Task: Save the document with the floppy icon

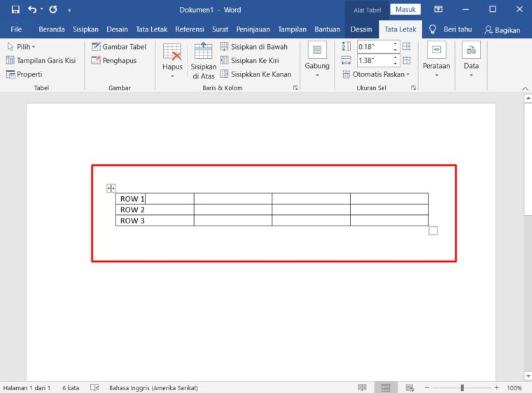Action: 15,10
